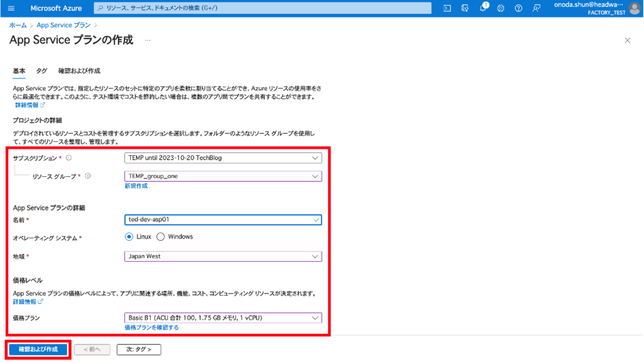644x362 pixels.
Task: Go to App Service プラン breadcrumb
Action: (63, 25)
